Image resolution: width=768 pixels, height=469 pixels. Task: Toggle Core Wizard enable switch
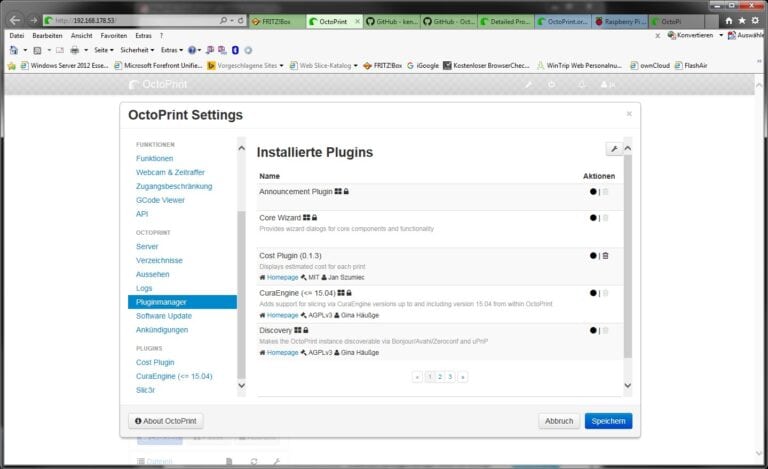(x=593, y=218)
